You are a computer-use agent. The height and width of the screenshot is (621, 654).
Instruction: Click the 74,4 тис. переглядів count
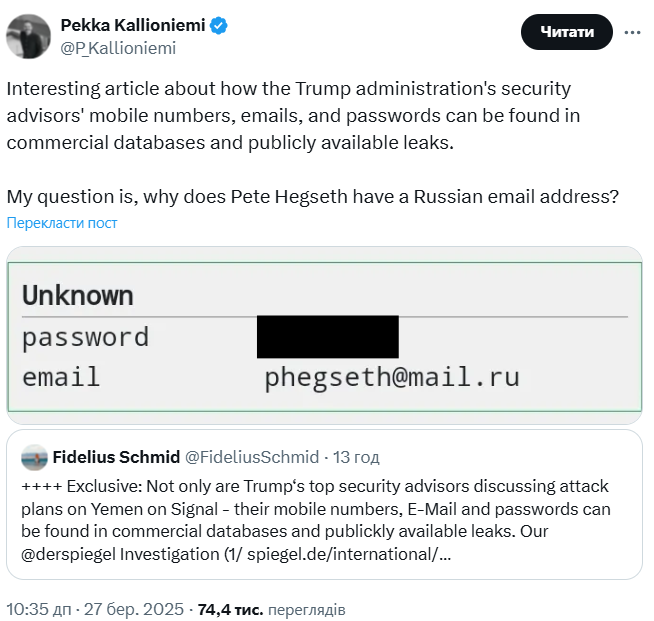(x=271, y=607)
